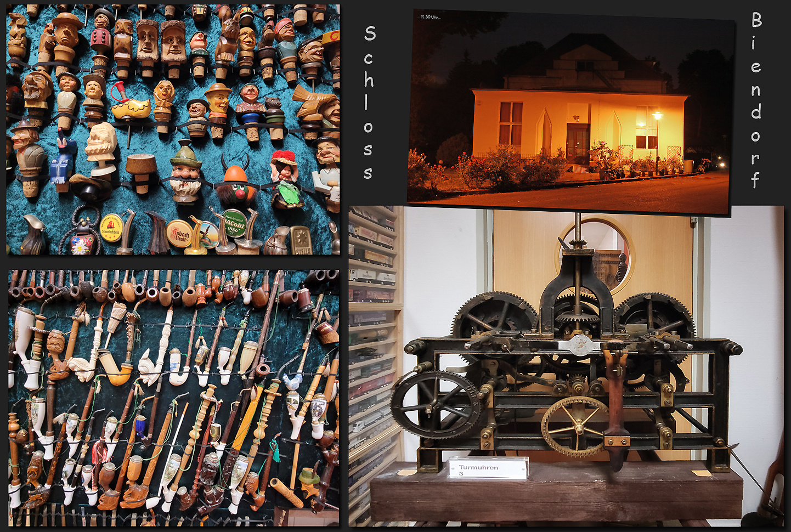Open the tower clock mechanism photo
Image resolution: width=791 pixels, height=532 pixels.
click(566, 366)
